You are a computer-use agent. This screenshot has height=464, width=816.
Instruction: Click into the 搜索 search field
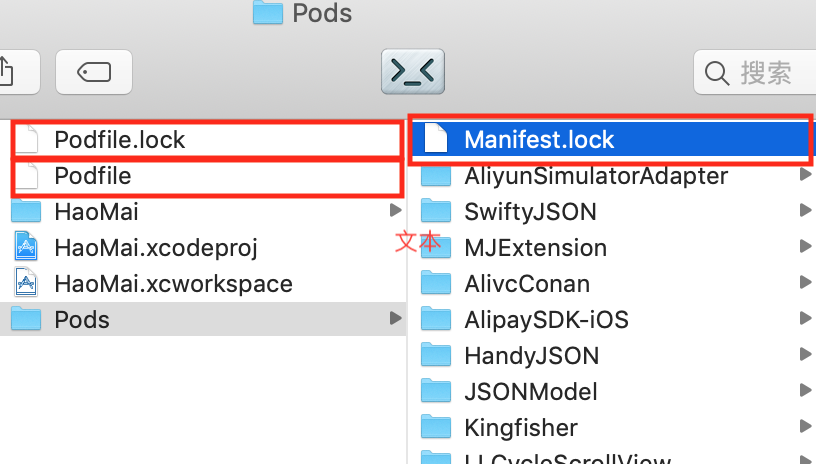point(755,72)
